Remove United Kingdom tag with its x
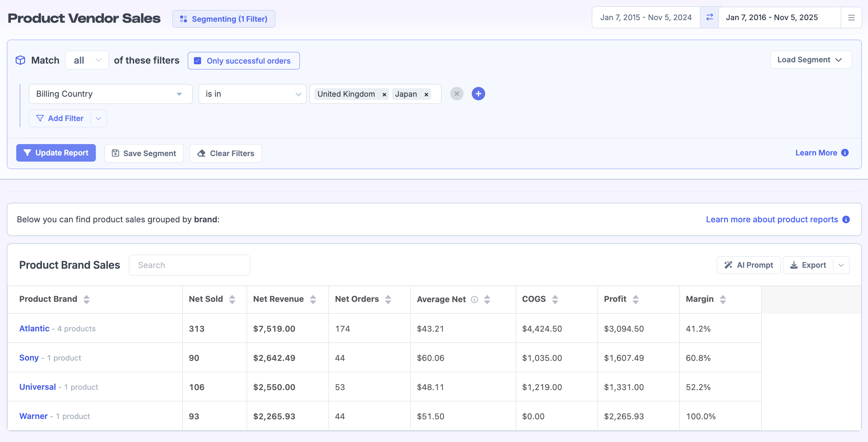The width and height of the screenshot is (868, 442). (384, 94)
